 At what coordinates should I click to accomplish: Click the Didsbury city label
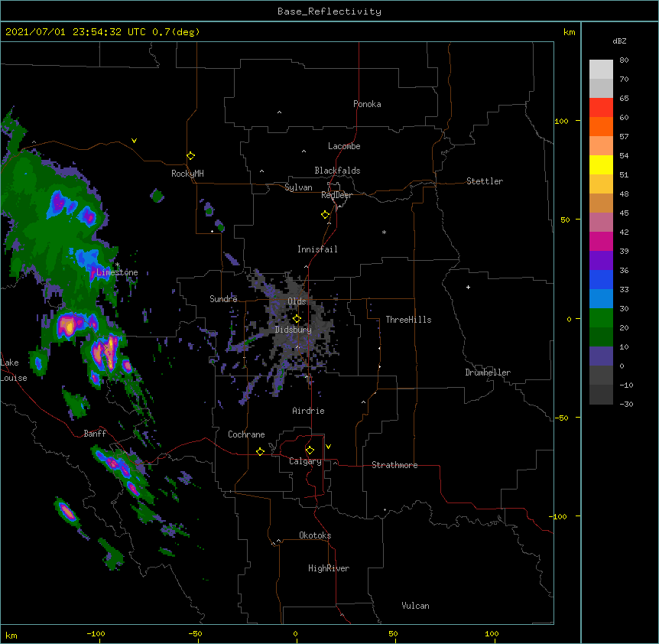[x=294, y=330]
